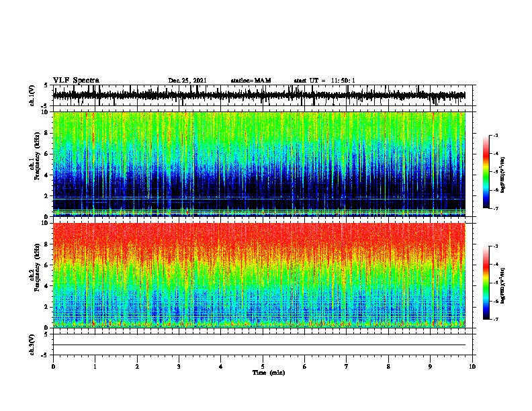Image resolution: width=532 pixels, height=411 pixels.
Task: Click the 4 kHz tick on ch.1 spectrogram
Action: [x=46, y=175]
